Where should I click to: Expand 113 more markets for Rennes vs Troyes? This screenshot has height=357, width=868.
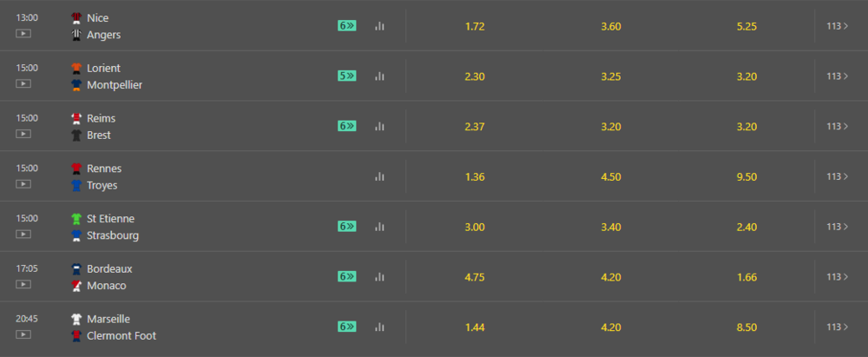[837, 176]
